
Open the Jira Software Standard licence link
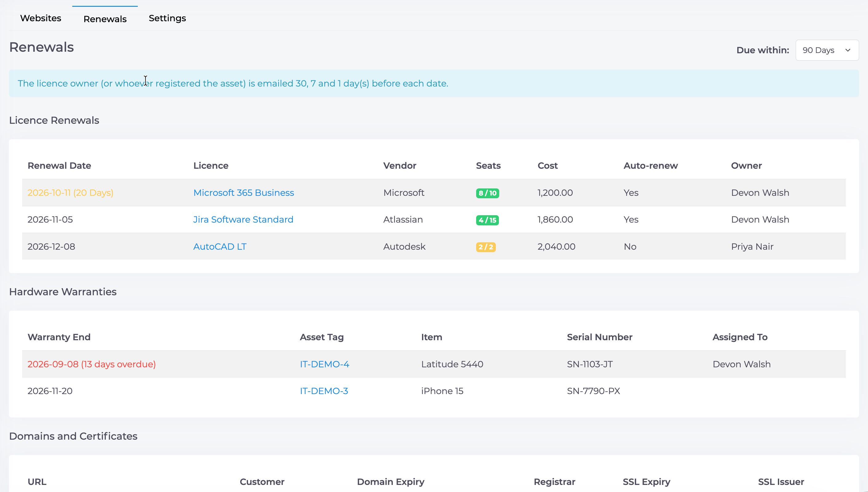coord(243,220)
